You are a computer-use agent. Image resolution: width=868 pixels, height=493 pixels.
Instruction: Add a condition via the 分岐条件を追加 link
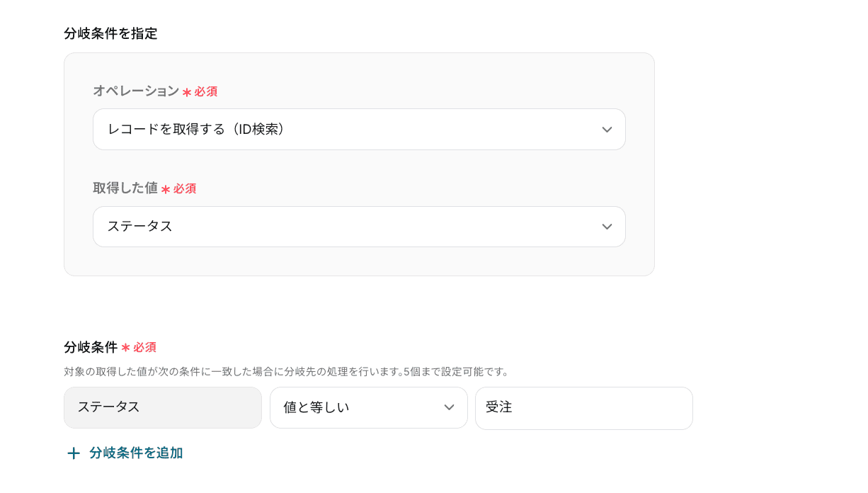point(136,453)
